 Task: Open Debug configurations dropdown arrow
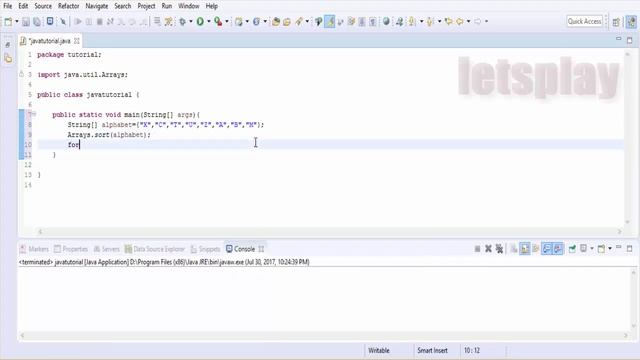point(191,22)
